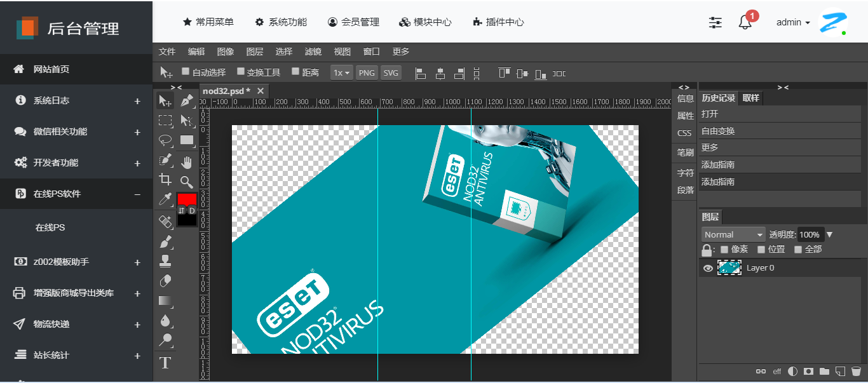
Task: Select the Crop tool
Action: 165,180
